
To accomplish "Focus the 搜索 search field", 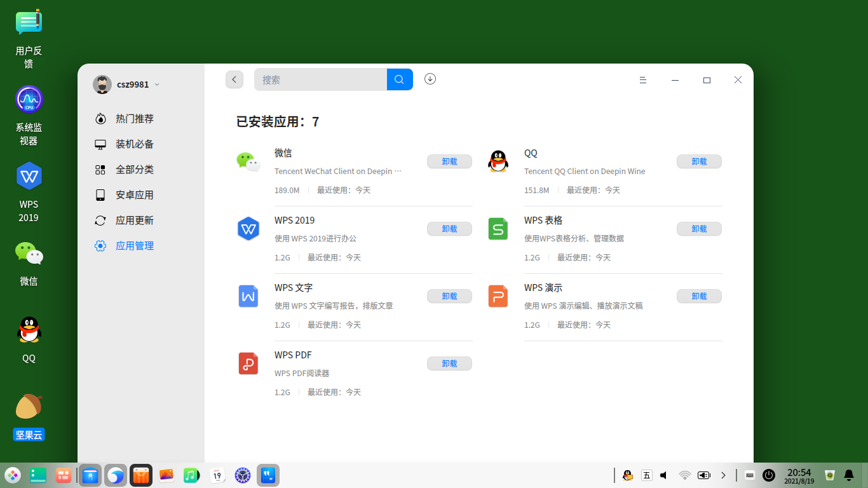I will point(320,79).
